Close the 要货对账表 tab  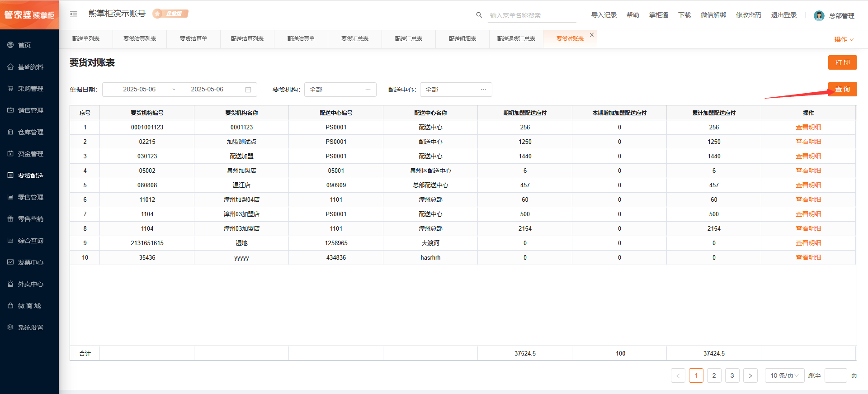click(x=592, y=35)
